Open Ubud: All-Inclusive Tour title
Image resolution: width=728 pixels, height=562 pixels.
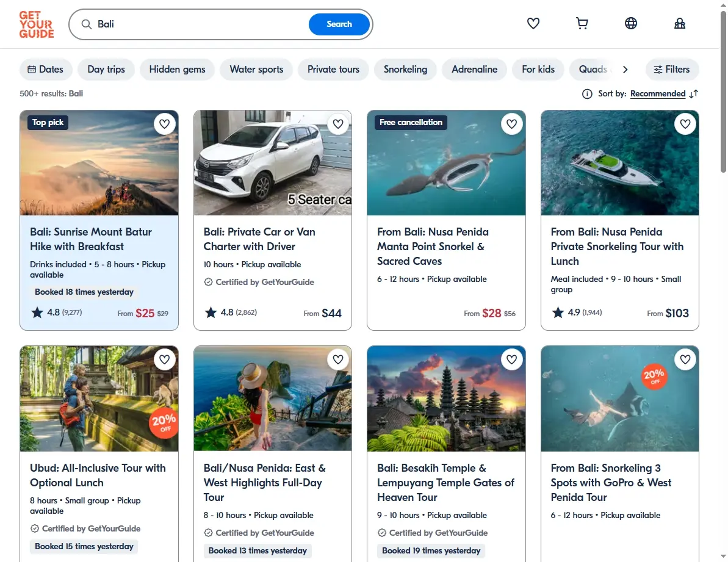tap(98, 475)
